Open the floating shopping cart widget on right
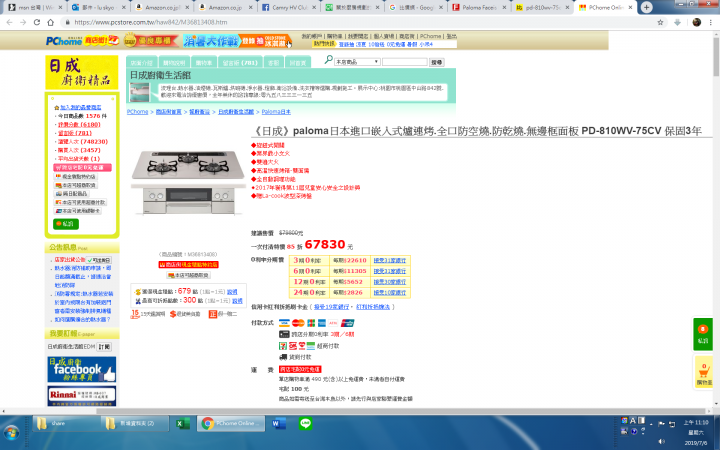Screen dimensions: 720x450 tap(703, 371)
